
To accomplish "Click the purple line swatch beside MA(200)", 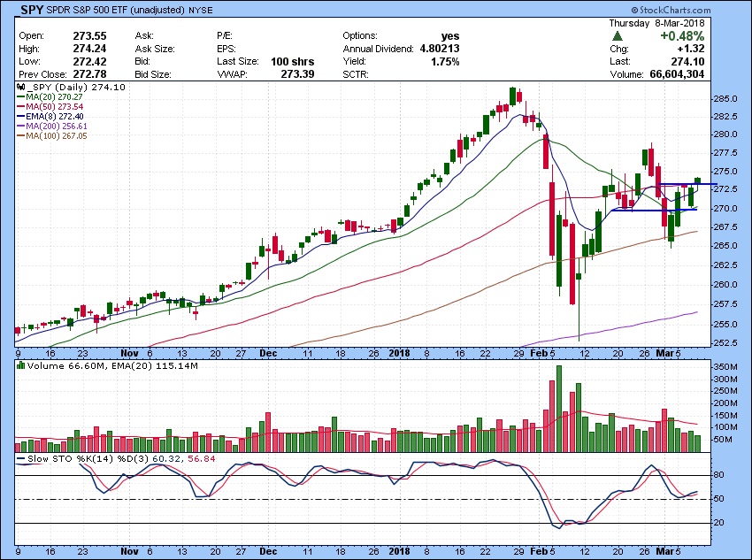I will click(x=21, y=127).
